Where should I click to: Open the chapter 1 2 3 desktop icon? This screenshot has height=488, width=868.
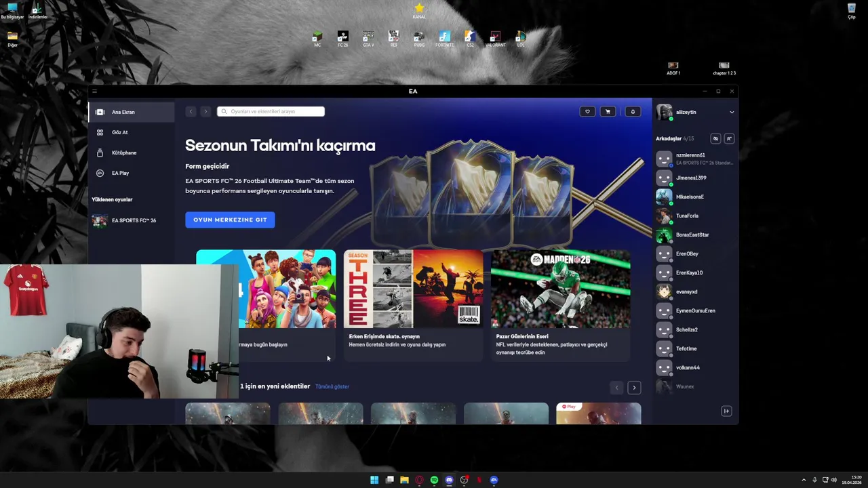(x=724, y=68)
